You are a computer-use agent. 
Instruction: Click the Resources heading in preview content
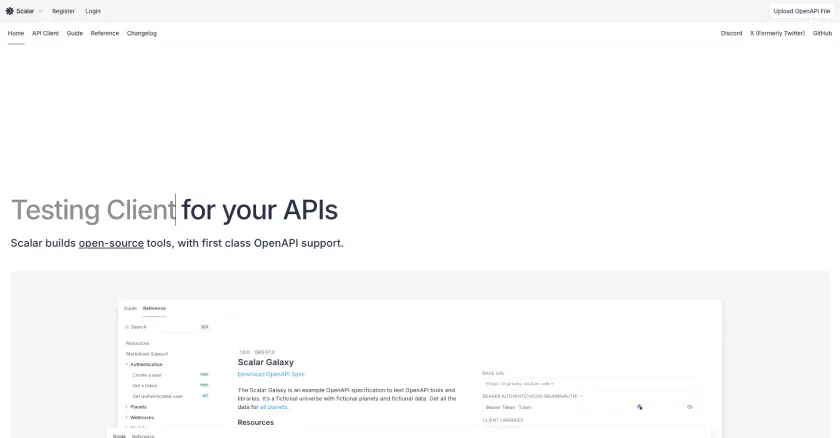click(256, 422)
